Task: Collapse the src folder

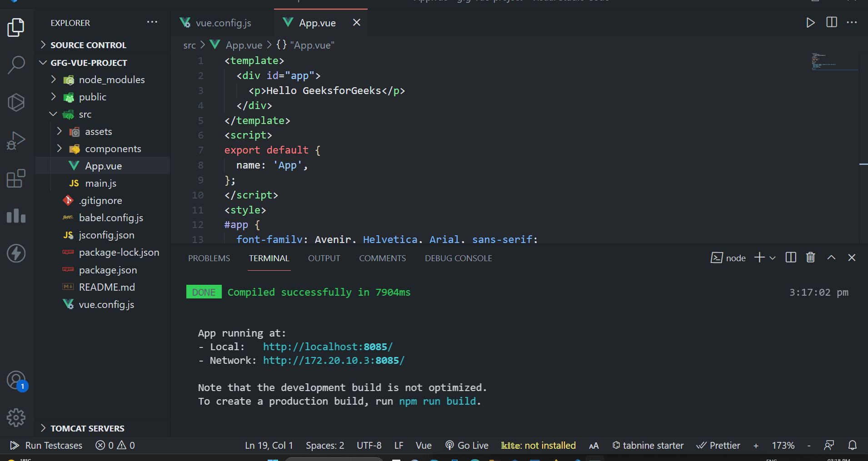Action: 103,114
